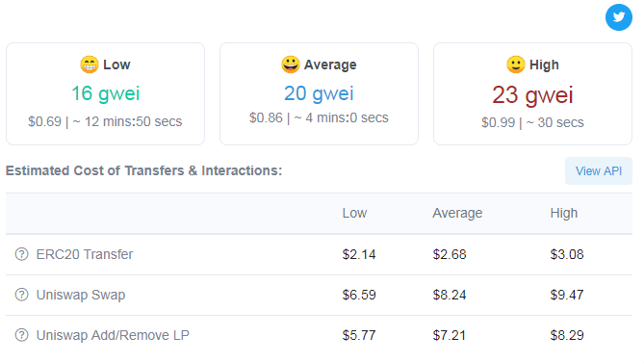Click the slight-smile emoji beside High
644x363 pixels.
click(x=515, y=65)
